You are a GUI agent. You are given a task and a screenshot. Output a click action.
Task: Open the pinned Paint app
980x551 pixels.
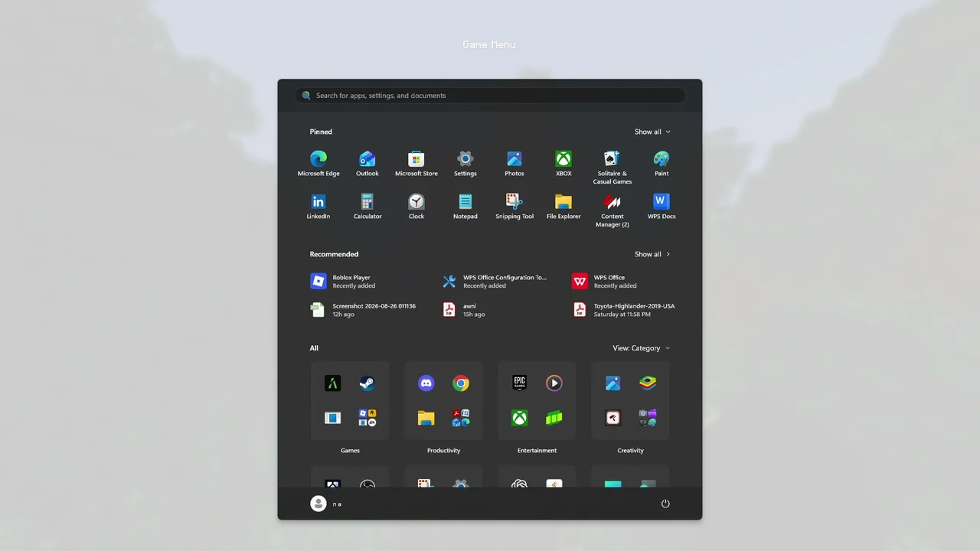click(661, 164)
